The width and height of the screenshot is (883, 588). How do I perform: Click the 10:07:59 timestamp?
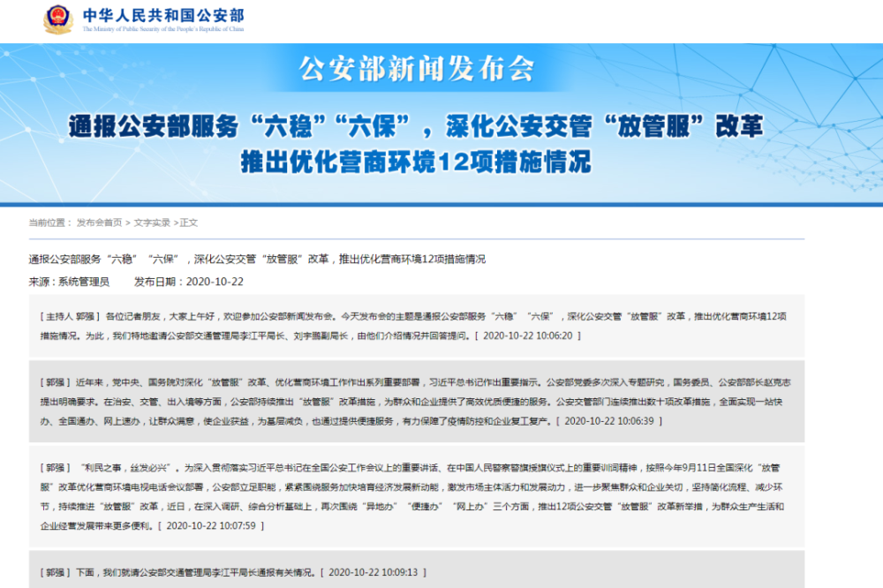coord(211,525)
